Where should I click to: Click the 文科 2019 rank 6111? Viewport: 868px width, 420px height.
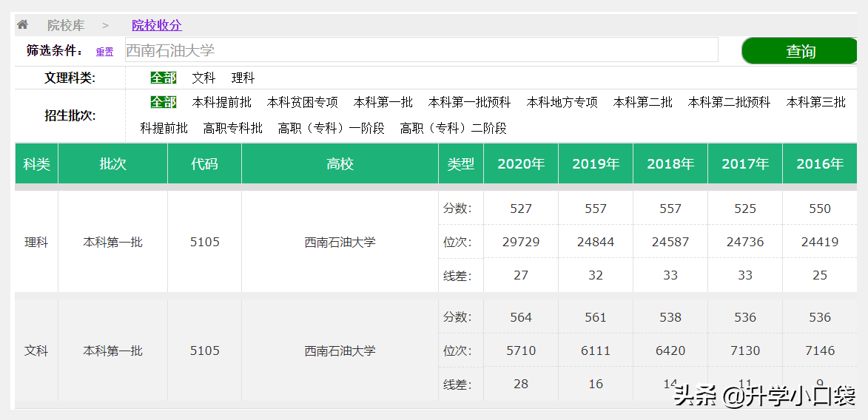point(596,350)
